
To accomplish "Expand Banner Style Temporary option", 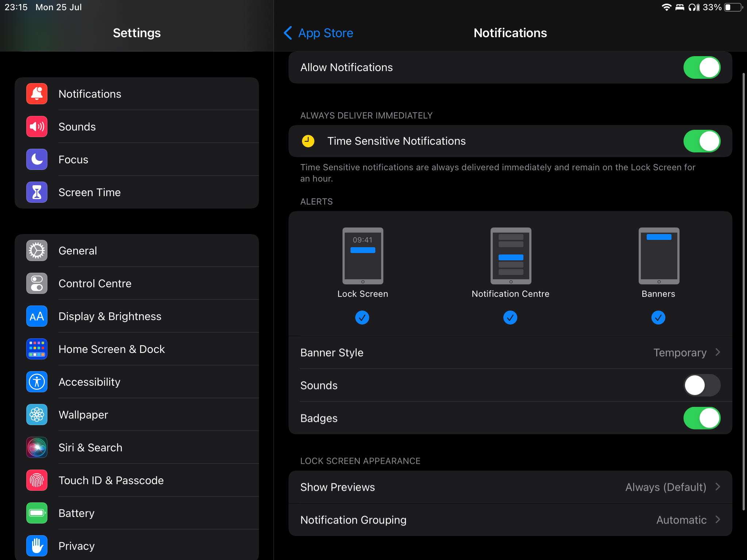I will (x=686, y=353).
